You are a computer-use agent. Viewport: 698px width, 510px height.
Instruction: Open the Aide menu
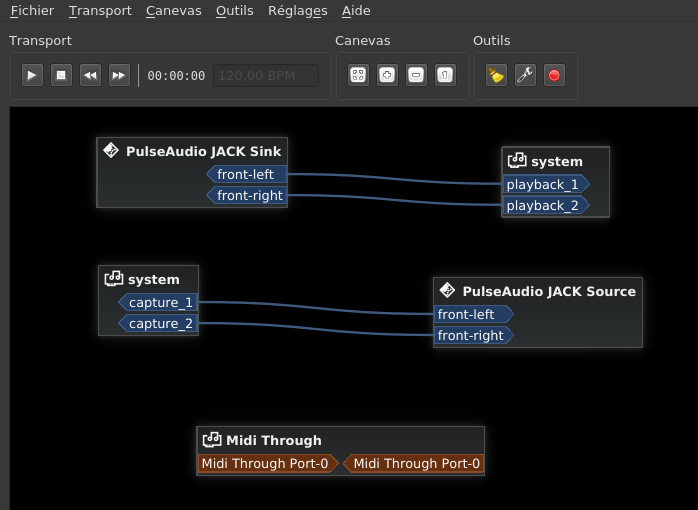[x=356, y=11]
